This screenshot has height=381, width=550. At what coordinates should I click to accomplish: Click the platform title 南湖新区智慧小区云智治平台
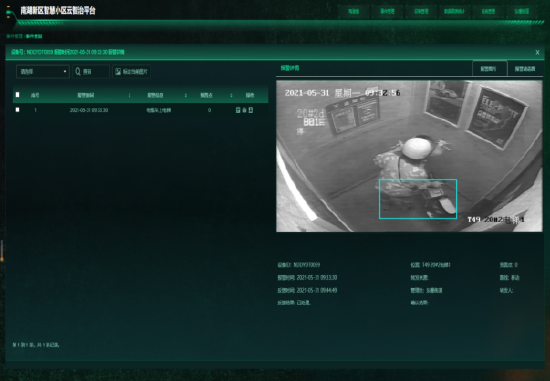pyautogui.click(x=58, y=11)
